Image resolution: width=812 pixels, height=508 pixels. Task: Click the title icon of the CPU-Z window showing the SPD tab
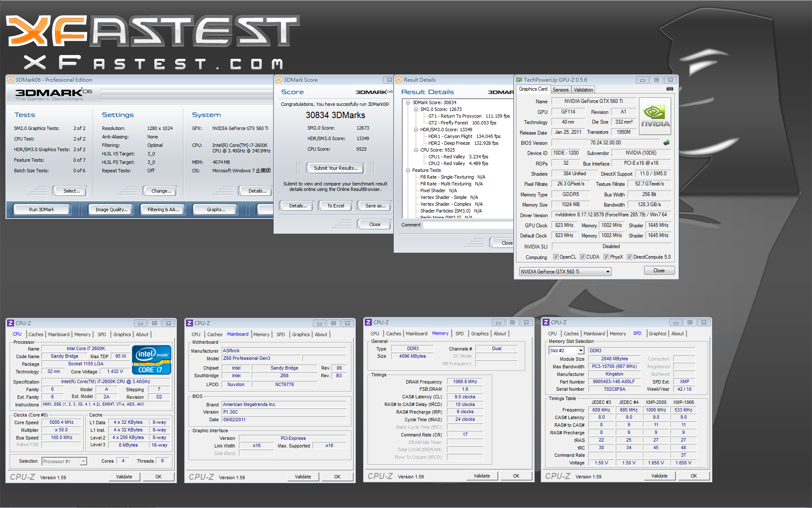point(546,322)
